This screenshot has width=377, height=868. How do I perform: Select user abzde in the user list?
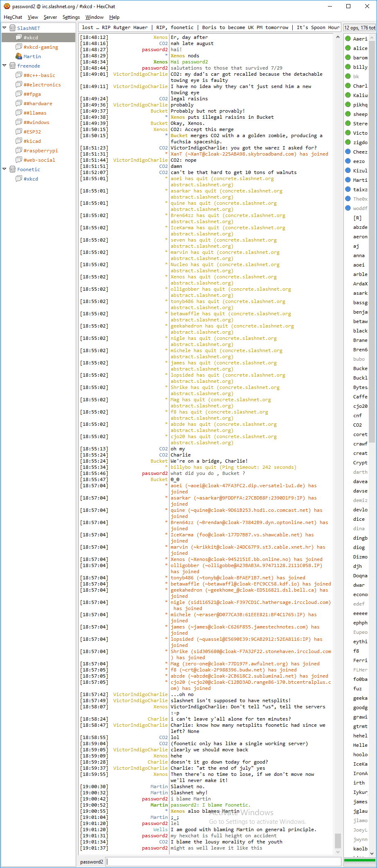click(x=360, y=227)
